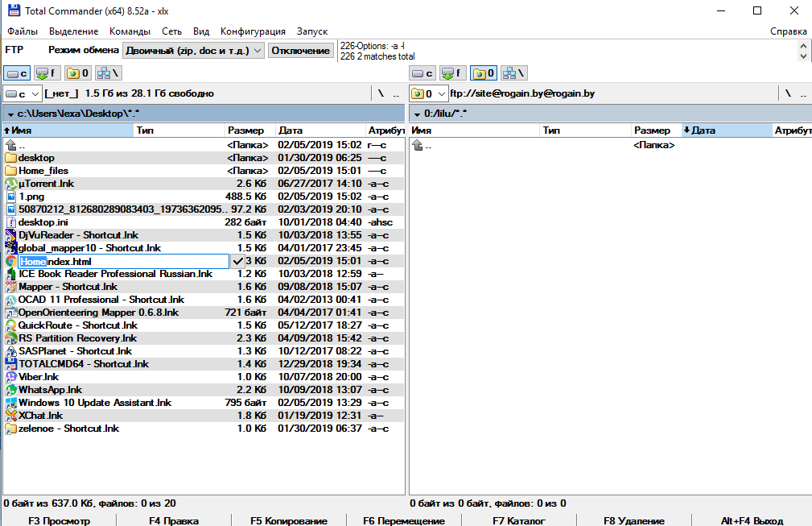Open the Справка menu

pos(788,31)
